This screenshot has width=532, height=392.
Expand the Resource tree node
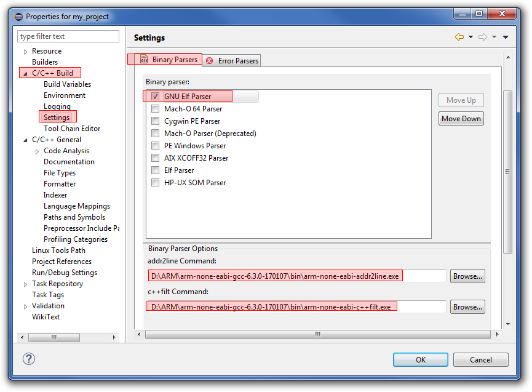[x=25, y=51]
